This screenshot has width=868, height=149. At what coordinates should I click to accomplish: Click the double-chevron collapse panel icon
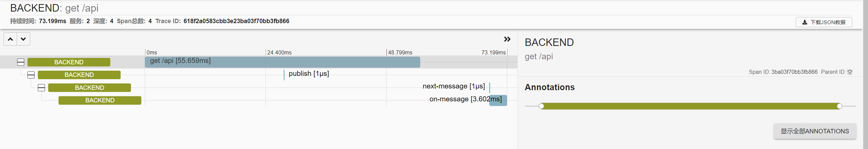click(x=507, y=39)
